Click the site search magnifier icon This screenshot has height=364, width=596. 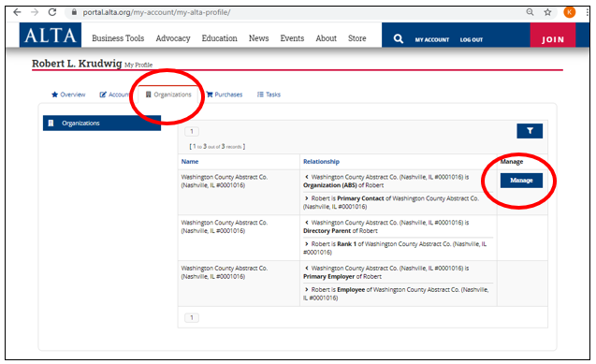[398, 38]
